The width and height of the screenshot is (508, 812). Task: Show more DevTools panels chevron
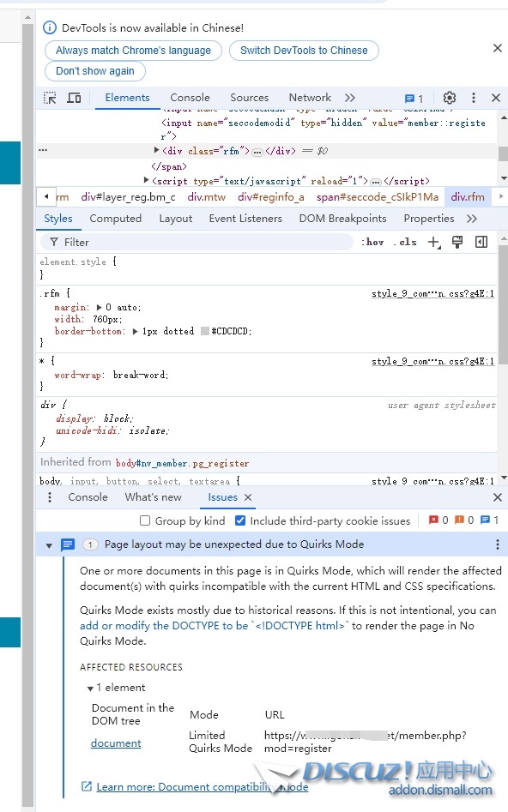pos(350,98)
